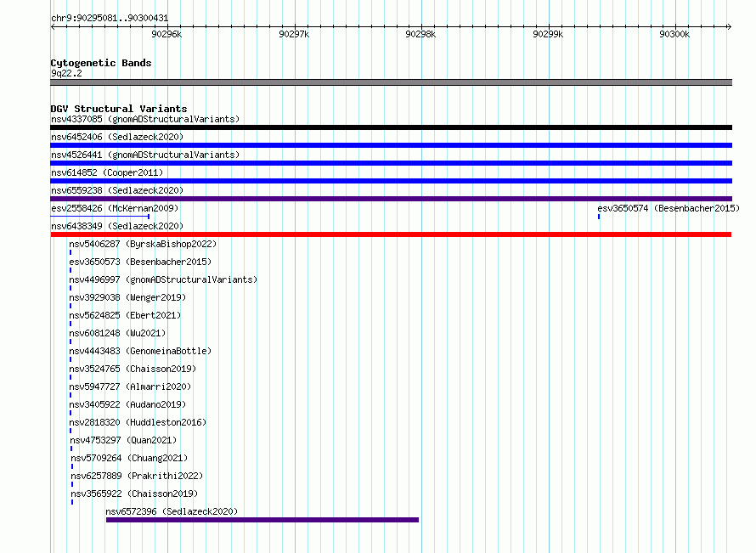Viewport: 756px width, 553px height.
Task: Open nsv4443483 (GenomeinaBottle) variant label
Action: click(140, 351)
